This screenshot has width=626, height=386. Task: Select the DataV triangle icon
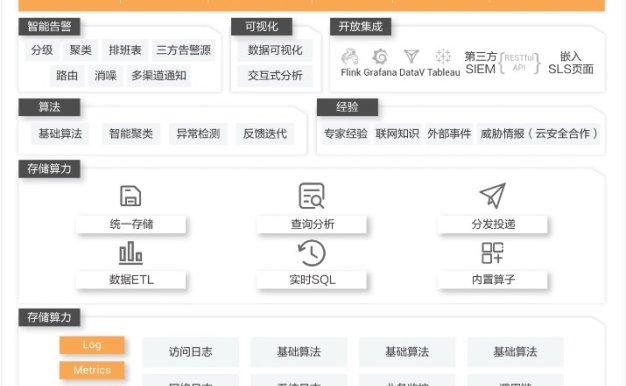pyautogui.click(x=411, y=57)
